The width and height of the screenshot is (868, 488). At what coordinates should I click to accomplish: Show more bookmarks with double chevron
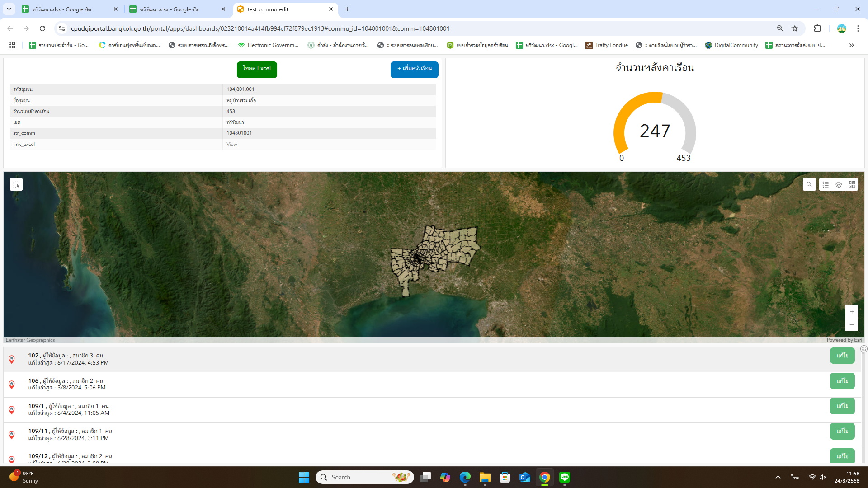click(x=852, y=45)
